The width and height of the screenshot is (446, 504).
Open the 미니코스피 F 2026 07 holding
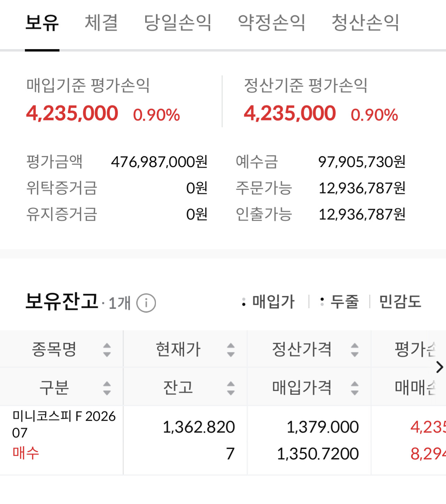[x=64, y=424]
